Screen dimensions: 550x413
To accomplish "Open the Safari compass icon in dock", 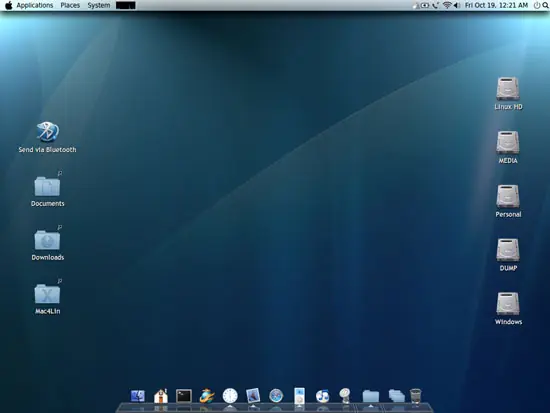I will point(276,396).
